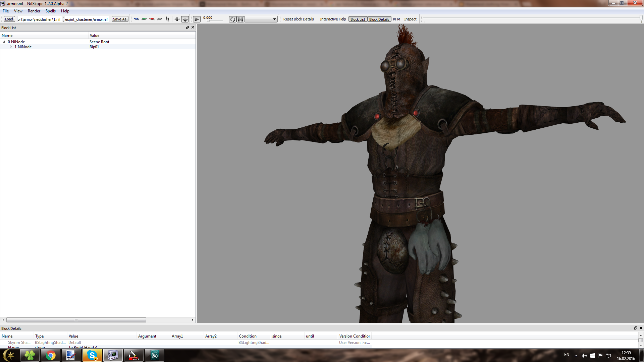Click the Block List Value column header

pyautogui.click(x=142, y=36)
